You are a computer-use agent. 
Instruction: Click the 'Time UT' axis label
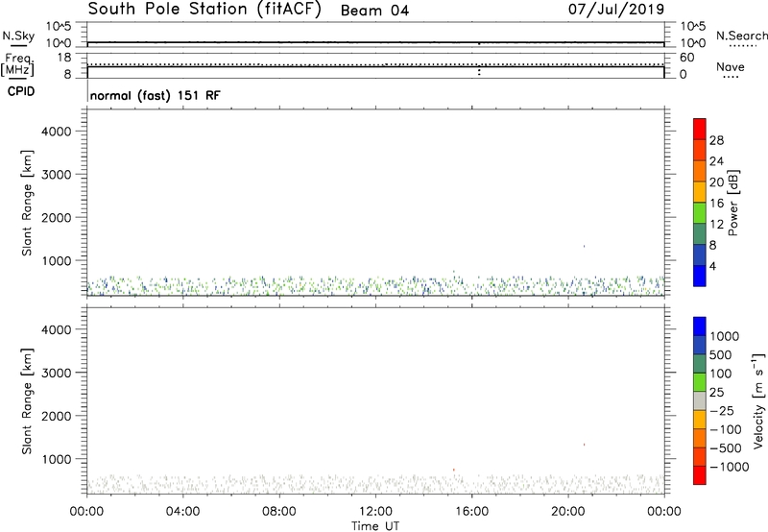(375, 526)
